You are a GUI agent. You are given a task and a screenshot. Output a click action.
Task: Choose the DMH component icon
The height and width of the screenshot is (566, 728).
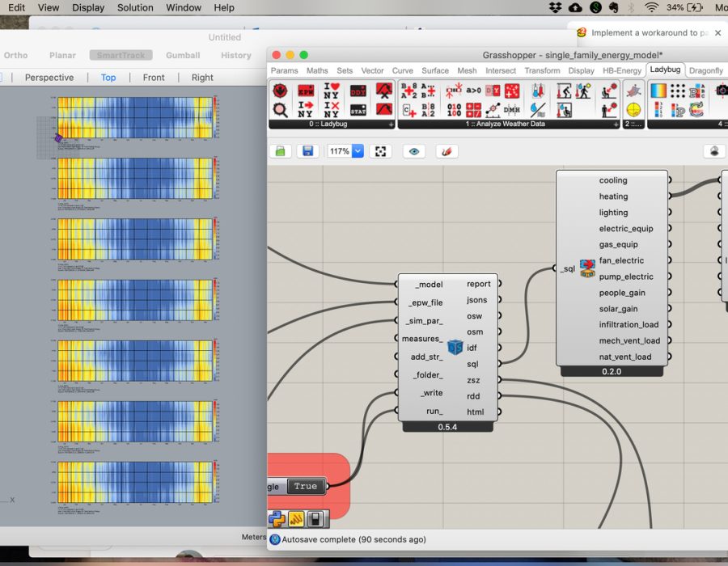tap(511, 110)
